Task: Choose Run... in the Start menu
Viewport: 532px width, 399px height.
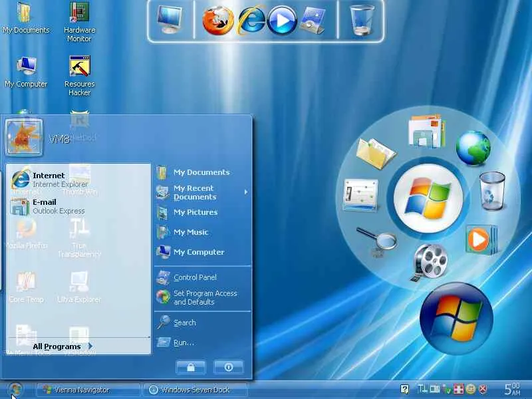Action: coord(203,342)
